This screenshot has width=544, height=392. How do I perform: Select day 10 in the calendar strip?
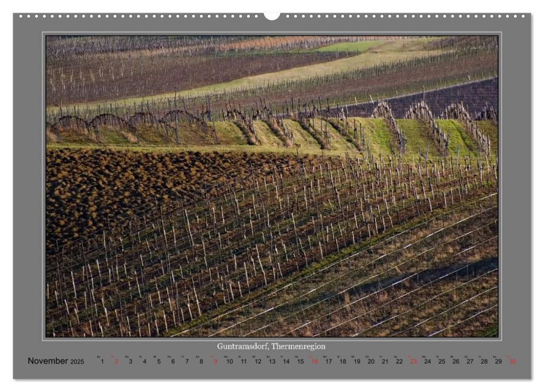point(230,362)
